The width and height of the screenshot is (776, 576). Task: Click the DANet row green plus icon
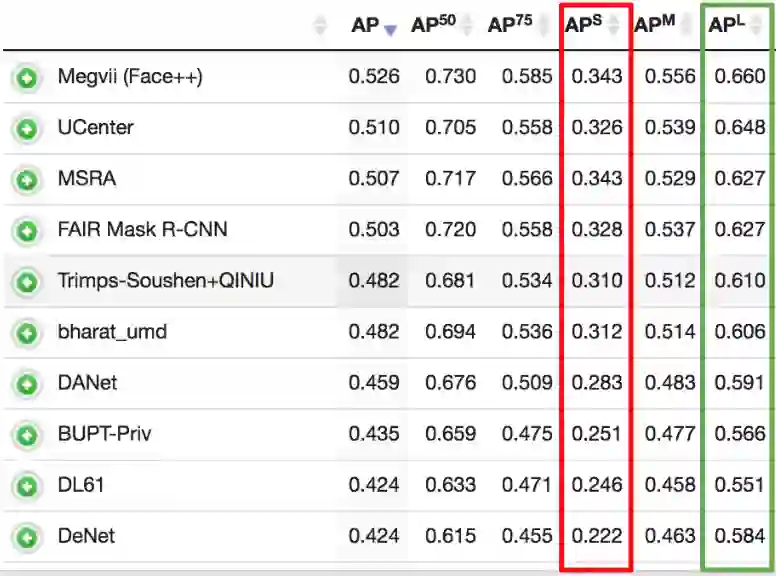(x=26, y=383)
